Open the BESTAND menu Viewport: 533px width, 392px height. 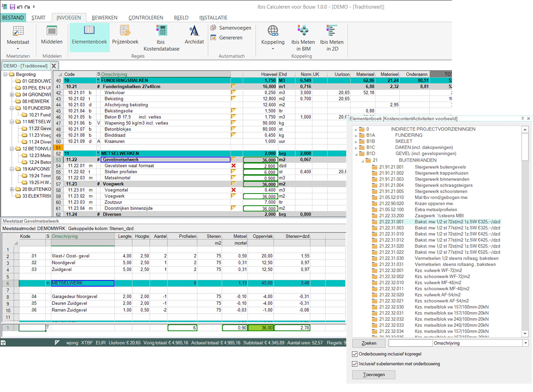(13, 17)
